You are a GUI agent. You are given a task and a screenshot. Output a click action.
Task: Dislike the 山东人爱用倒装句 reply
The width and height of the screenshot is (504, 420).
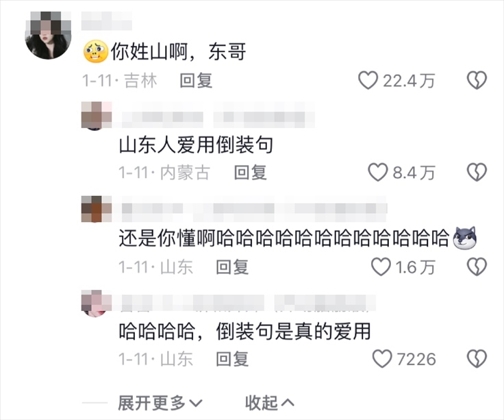pyautogui.click(x=477, y=172)
